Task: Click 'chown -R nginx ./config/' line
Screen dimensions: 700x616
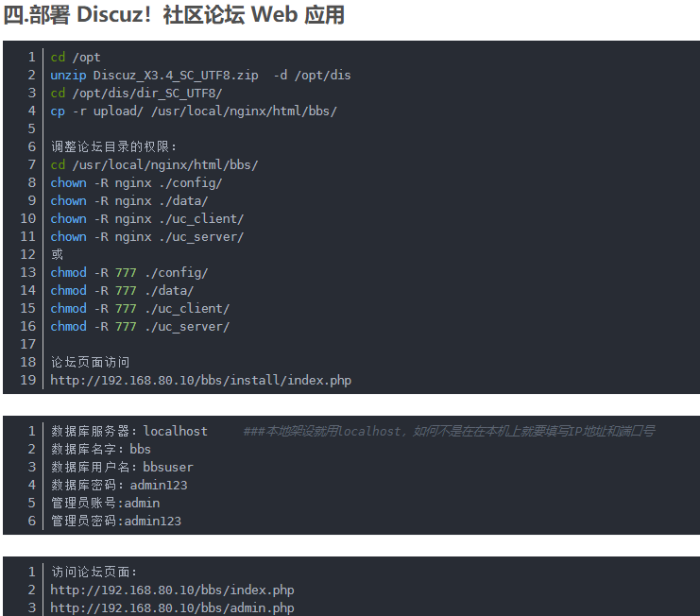Action: (136, 182)
